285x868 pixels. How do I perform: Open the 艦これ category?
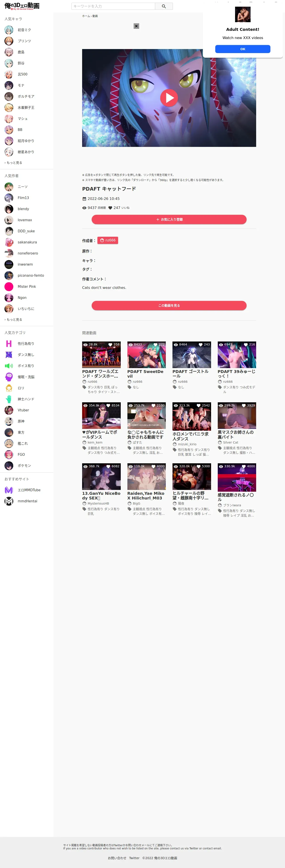click(27, 444)
